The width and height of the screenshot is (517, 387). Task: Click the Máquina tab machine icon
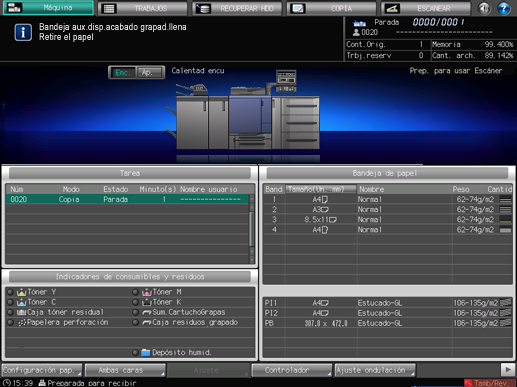tap(14, 8)
